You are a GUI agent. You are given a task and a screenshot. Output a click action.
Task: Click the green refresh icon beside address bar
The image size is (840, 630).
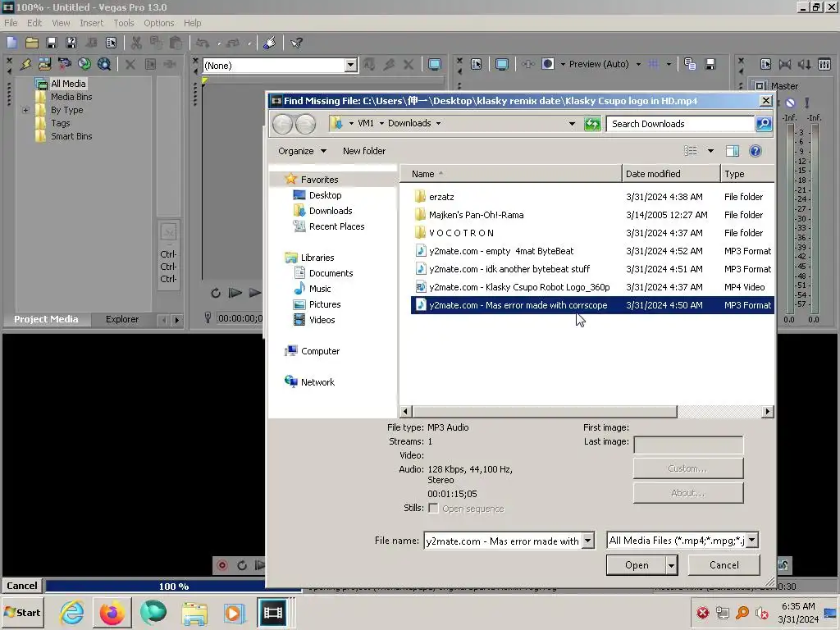coord(592,124)
